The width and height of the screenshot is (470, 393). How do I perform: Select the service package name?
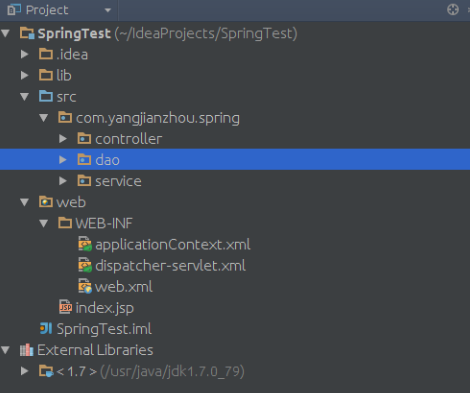click(118, 181)
